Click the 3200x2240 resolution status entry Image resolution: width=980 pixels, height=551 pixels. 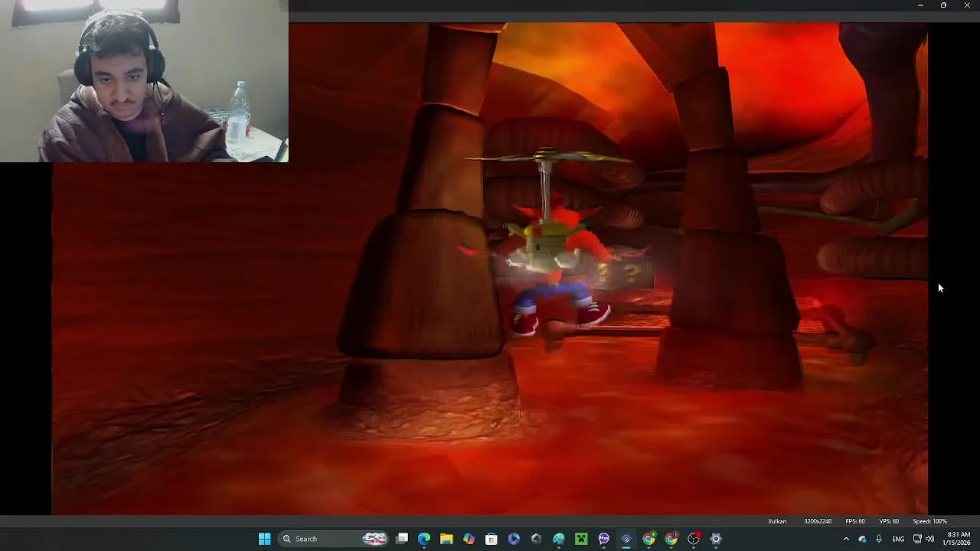click(818, 521)
